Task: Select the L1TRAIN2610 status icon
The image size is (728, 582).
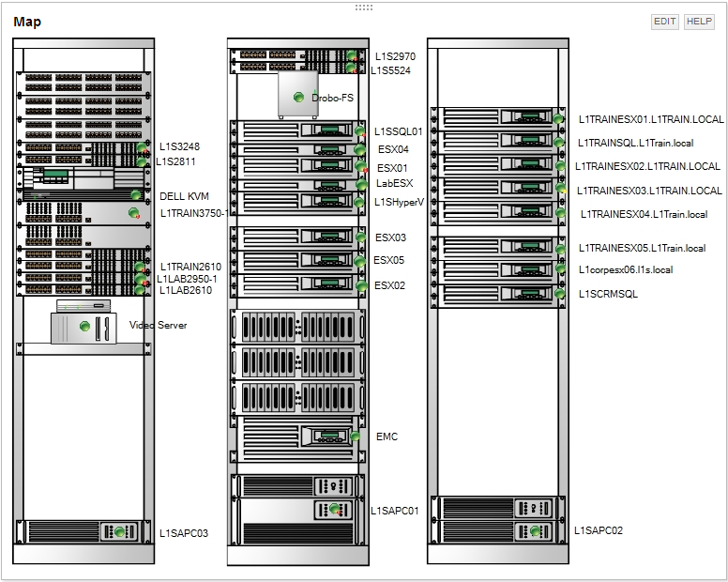Action: (x=140, y=268)
